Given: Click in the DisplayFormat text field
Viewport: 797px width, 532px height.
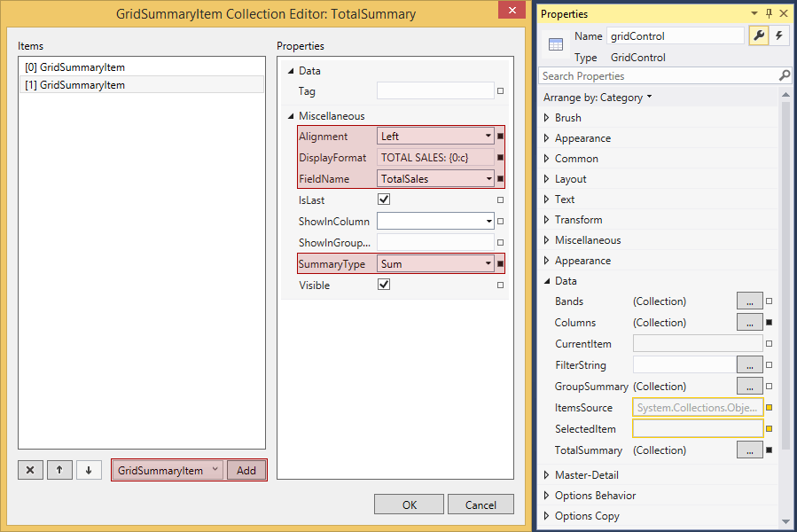Looking at the screenshot, I should pos(434,158).
